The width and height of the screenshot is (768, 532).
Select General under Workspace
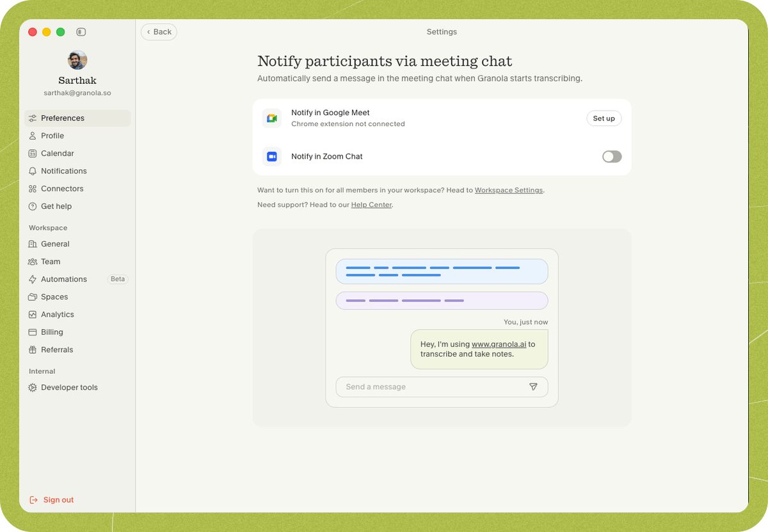(77, 244)
